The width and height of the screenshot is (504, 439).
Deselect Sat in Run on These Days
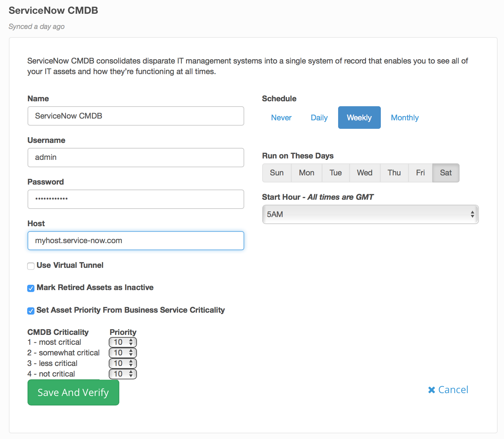coord(446,173)
